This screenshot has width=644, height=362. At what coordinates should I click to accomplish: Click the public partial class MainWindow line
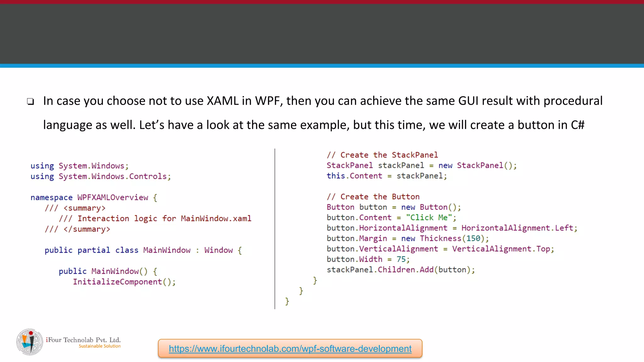click(x=143, y=250)
